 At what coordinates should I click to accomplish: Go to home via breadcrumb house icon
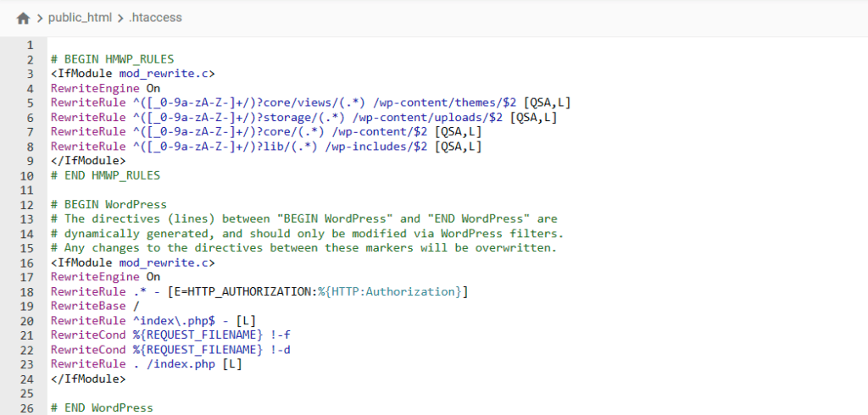click(23, 19)
